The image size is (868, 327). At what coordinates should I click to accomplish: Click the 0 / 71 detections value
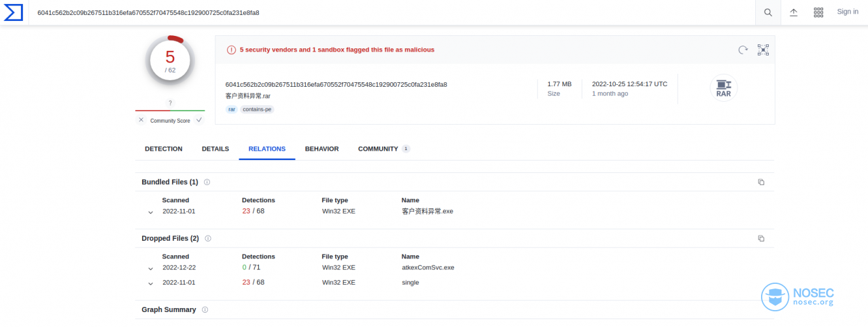251,267
